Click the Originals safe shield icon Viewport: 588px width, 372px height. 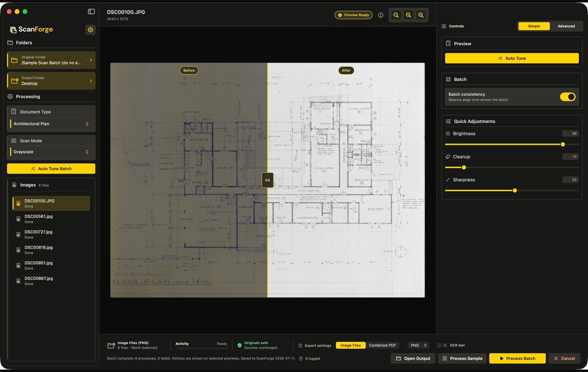tap(240, 345)
